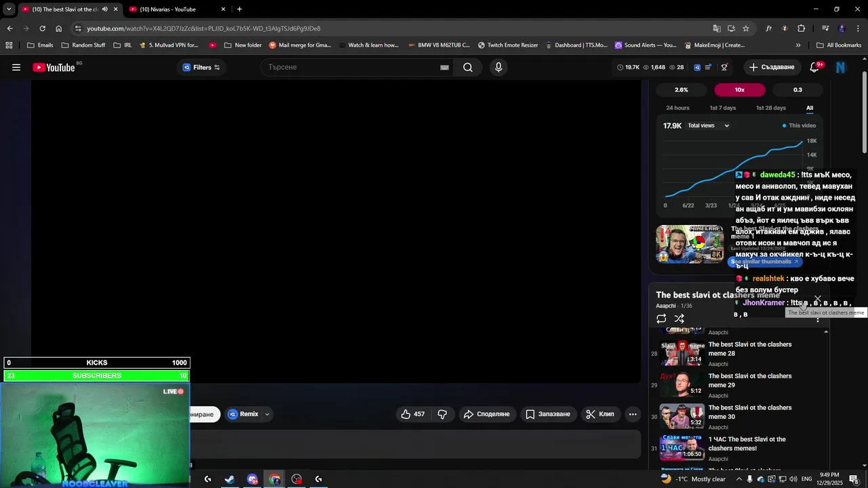Open the vidIQ trophy achievements icon
868x488 pixels.
pos(724,67)
